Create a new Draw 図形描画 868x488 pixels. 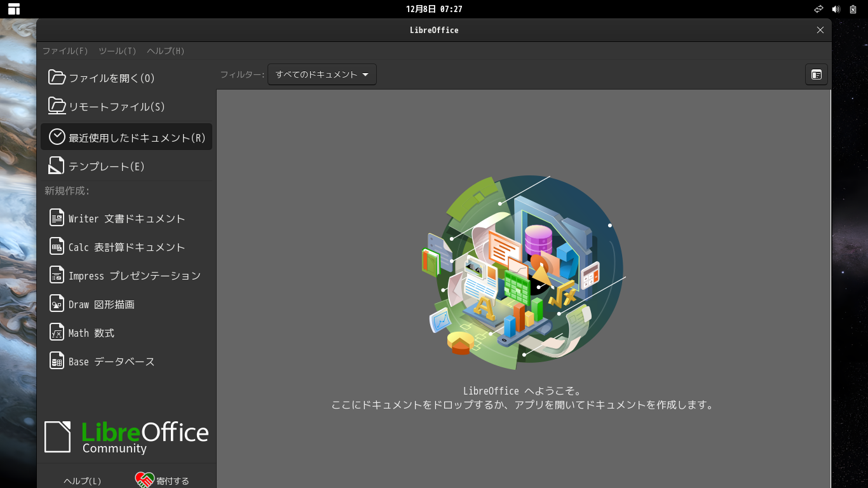[x=126, y=304]
